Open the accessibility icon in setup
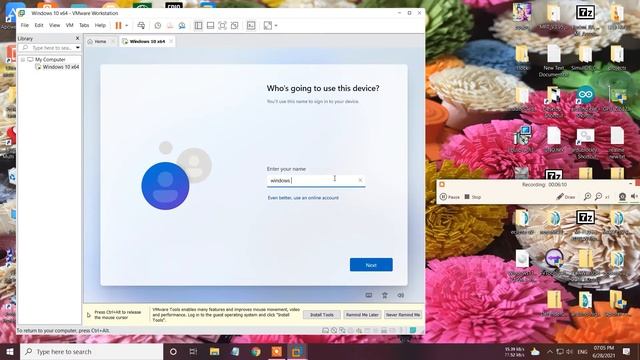 [384, 295]
